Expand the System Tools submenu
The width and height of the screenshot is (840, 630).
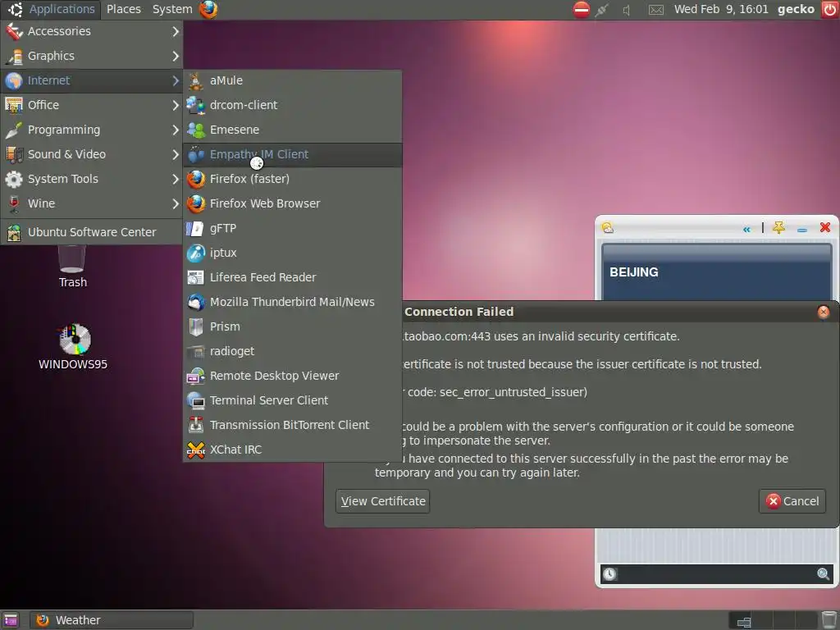92,179
